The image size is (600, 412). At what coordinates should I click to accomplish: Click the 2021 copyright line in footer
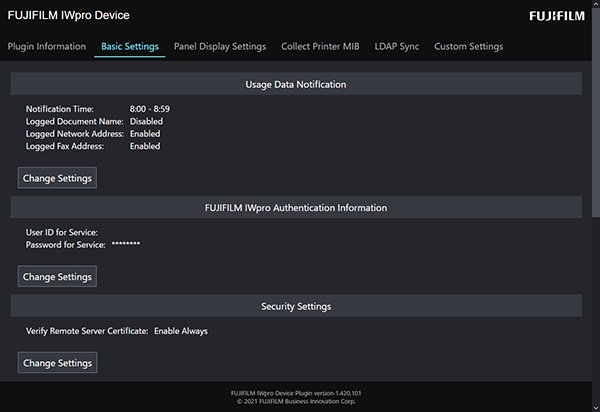pos(296,401)
